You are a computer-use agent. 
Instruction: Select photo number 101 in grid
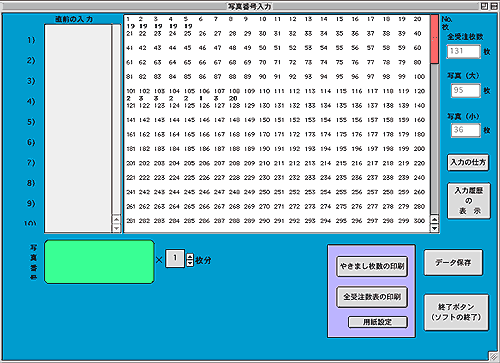point(131,91)
